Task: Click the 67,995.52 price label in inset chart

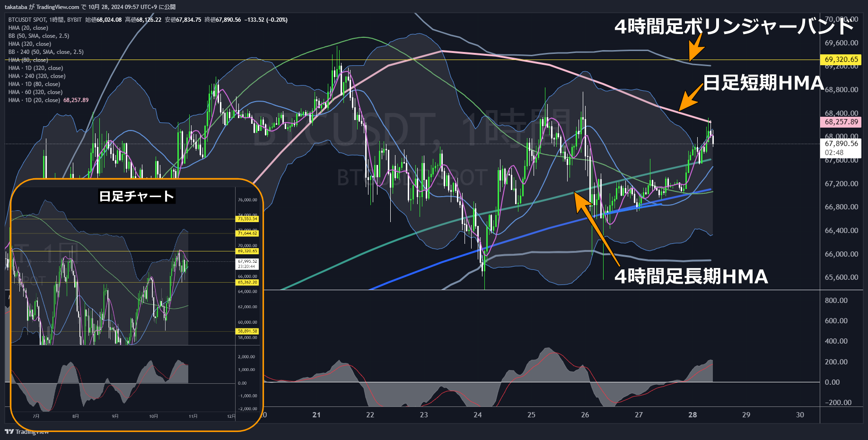Action: pyautogui.click(x=247, y=261)
